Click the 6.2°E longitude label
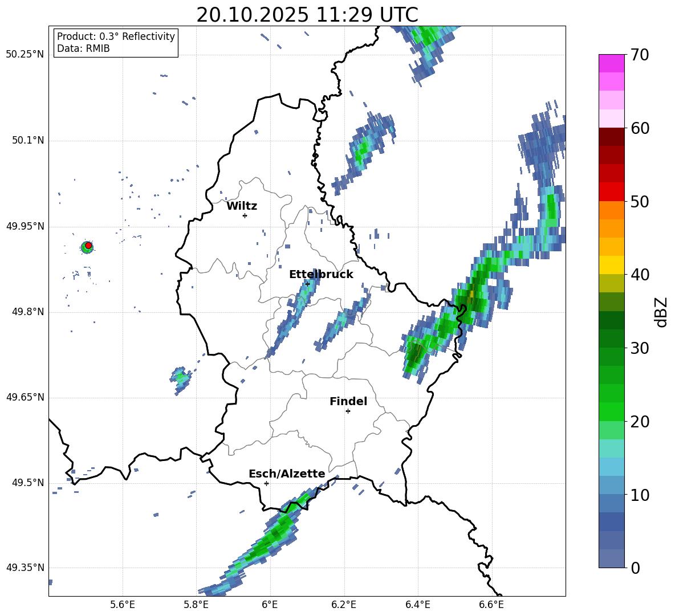 pos(344,605)
